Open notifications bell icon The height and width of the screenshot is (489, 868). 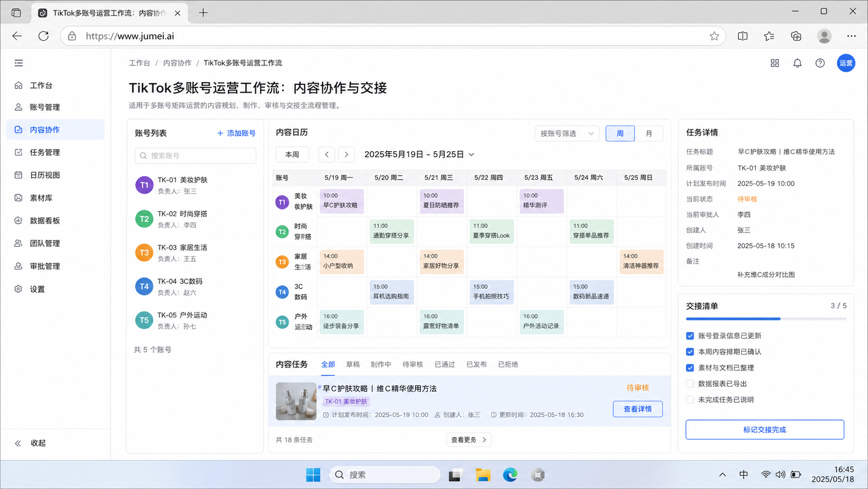[797, 63]
